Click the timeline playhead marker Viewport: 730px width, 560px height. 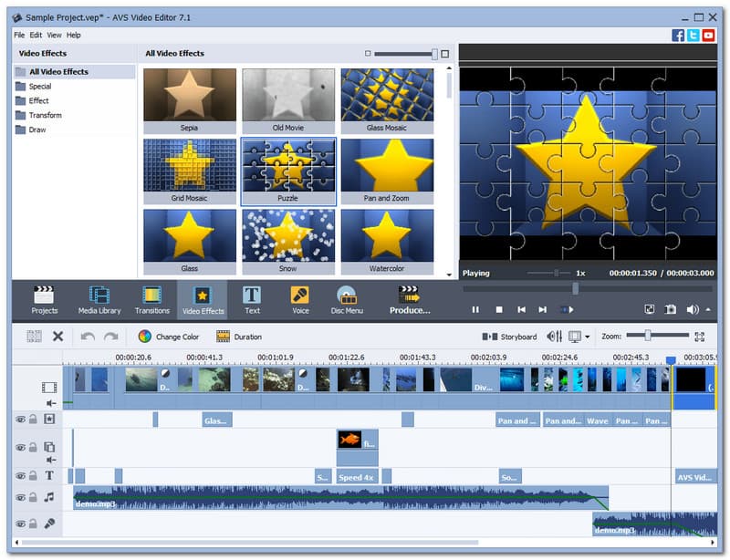click(671, 360)
